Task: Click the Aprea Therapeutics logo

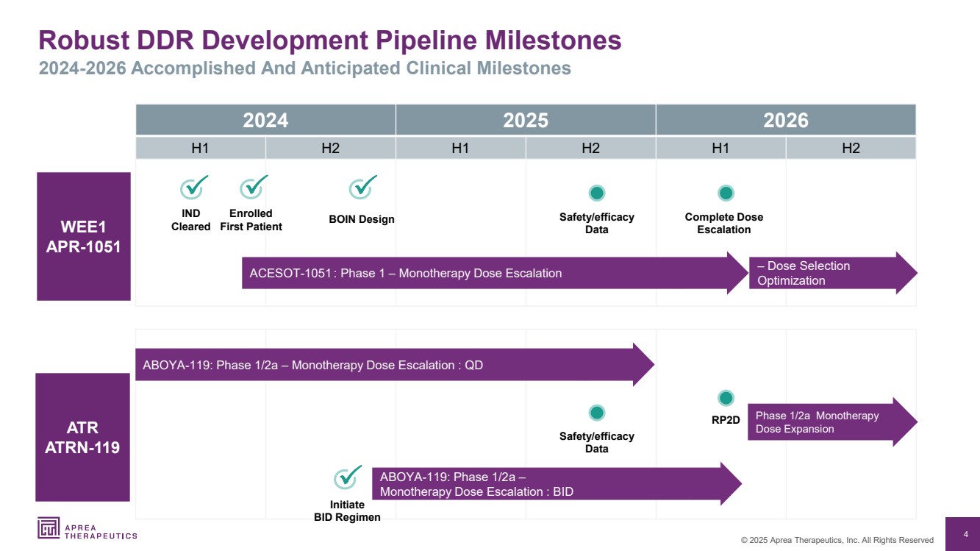Action: click(x=87, y=528)
